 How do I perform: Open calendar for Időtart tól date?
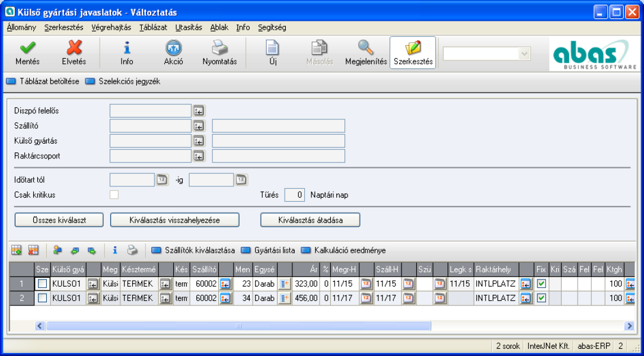tap(162, 180)
